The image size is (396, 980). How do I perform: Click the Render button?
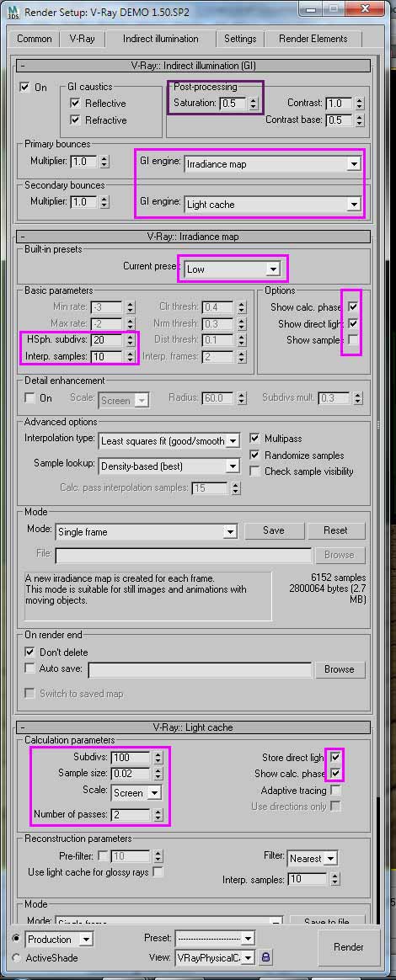(349, 946)
